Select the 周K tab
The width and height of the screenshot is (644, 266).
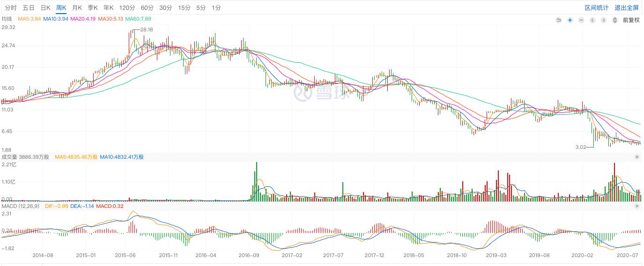pyautogui.click(x=61, y=8)
